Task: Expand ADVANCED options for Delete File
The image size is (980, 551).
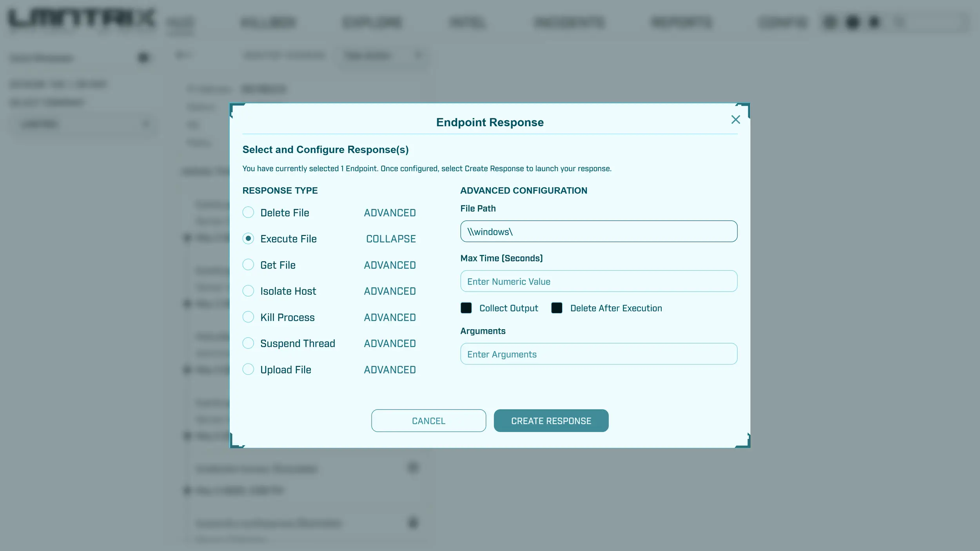Action: coord(390,213)
